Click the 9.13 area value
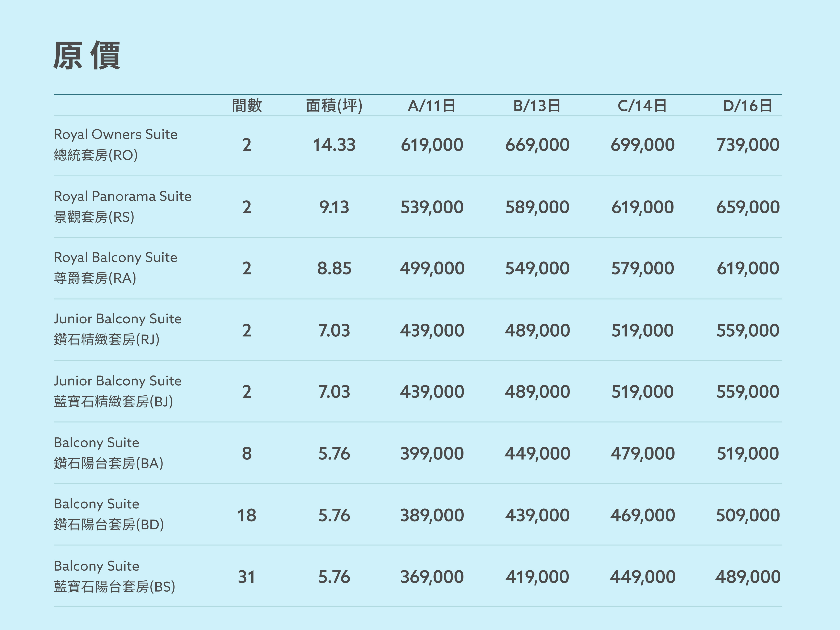Viewport: 840px width, 630px height. click(334, 207)
